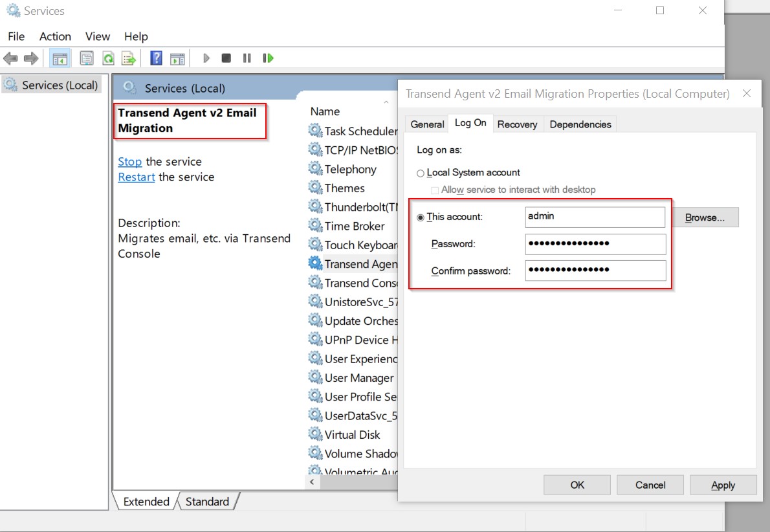The height and width of the screenshot is (532, 770).
Task: Click the Forward arrow toolbar icon
Action: click(x=31, y=58)
